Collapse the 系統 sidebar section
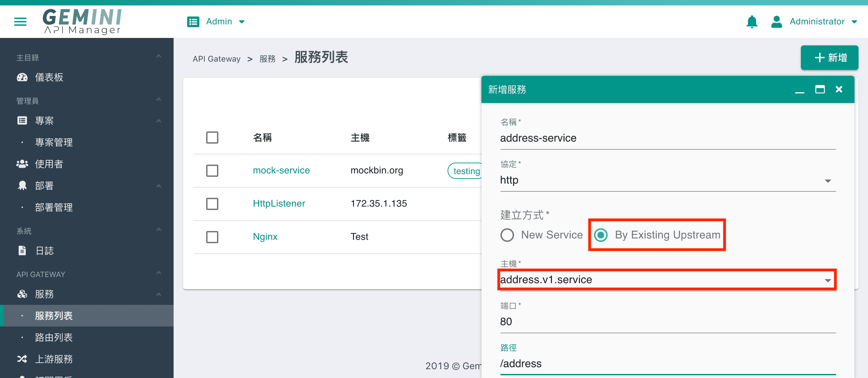868x378 pixels. 158,229
